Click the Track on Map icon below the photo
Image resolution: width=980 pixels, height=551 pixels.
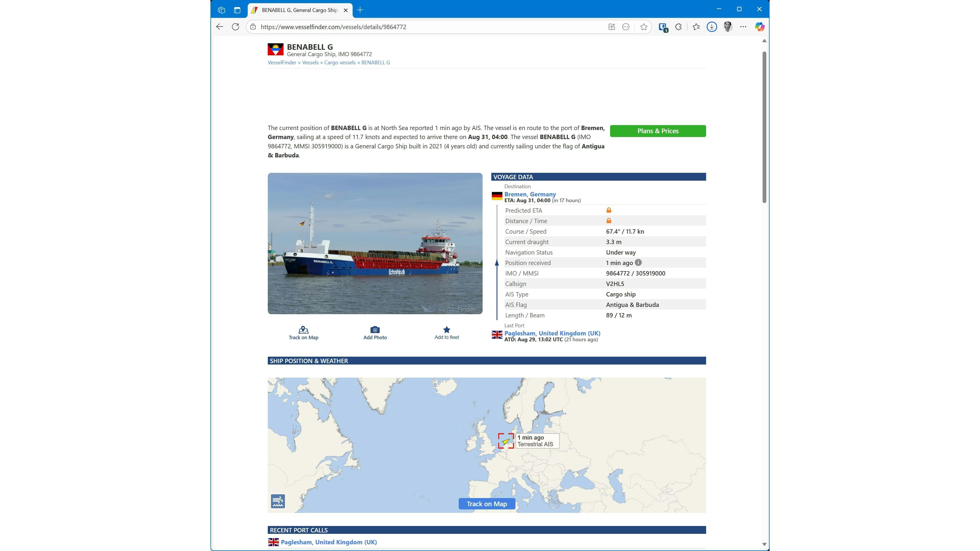pos(303,330)
